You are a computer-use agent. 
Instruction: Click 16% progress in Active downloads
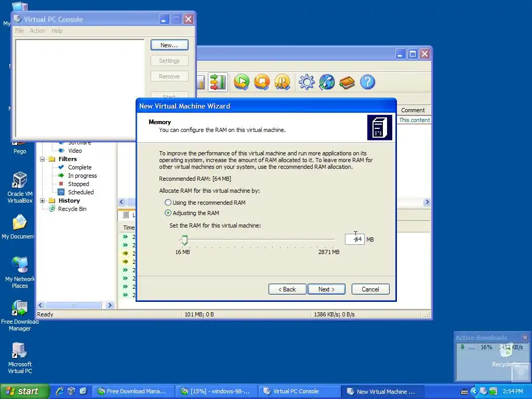(486, 347)
